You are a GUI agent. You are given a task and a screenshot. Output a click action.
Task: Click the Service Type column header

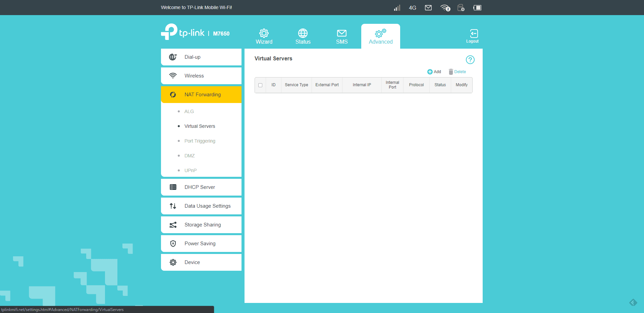coord(297,85)
